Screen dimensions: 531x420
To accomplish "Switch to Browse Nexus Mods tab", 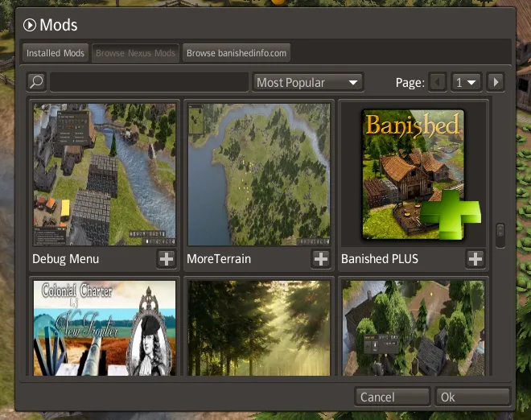I will [135, 53].
